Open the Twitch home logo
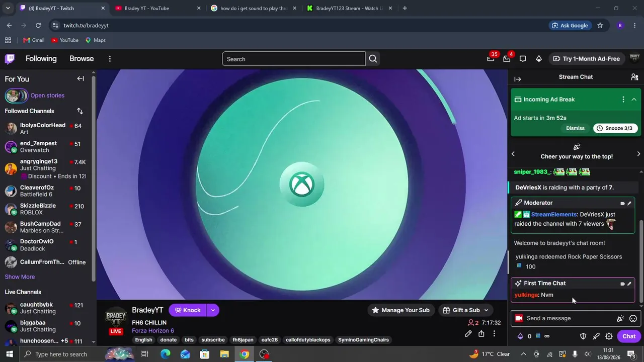 (x=10, y=59)
